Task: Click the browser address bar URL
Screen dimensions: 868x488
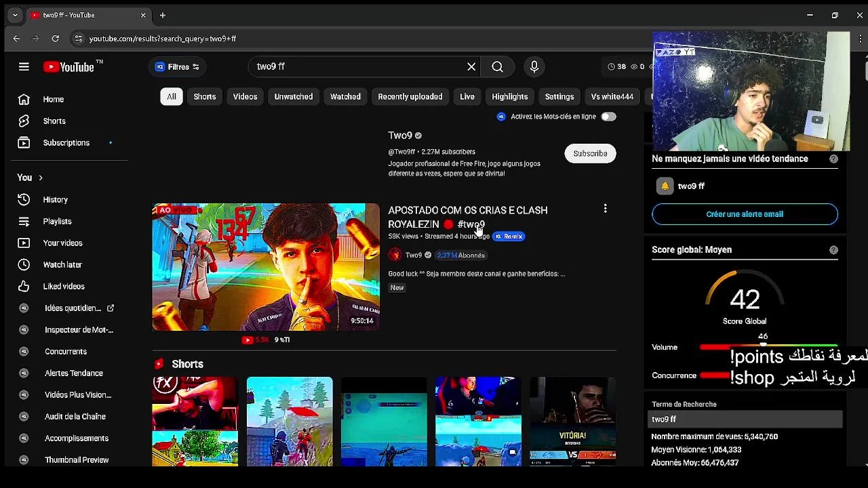Action: (163, 39)
